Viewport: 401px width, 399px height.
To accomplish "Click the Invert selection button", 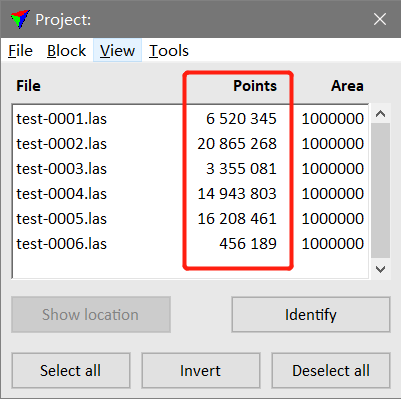I will (x=201, y=371).
